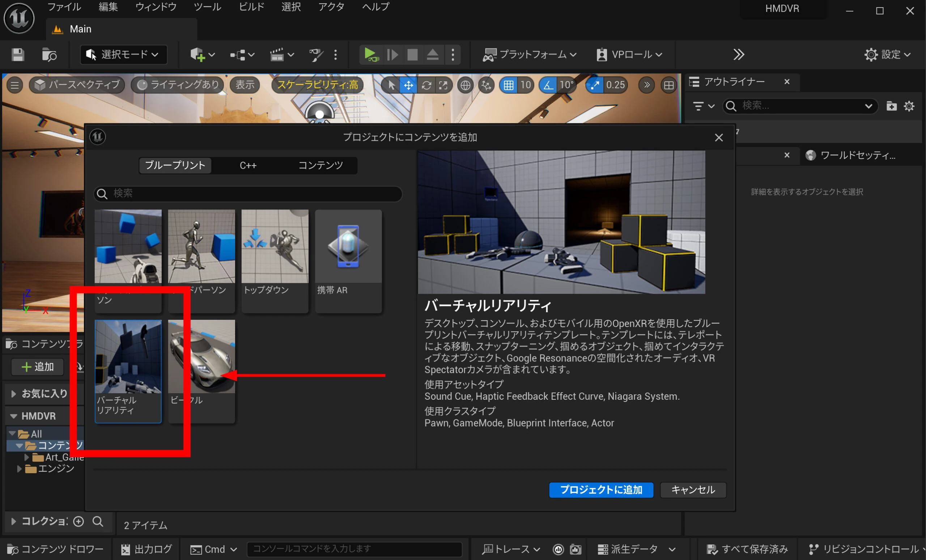Toggle world/local coordinate space globe icon

pyautogui.click(x=465, y=85)
